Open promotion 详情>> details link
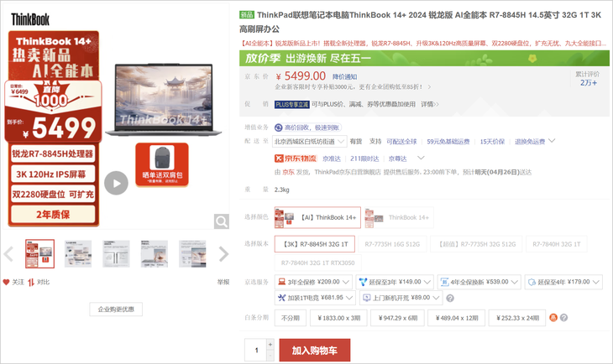613x364 pixels. click(x=430, y=104)
